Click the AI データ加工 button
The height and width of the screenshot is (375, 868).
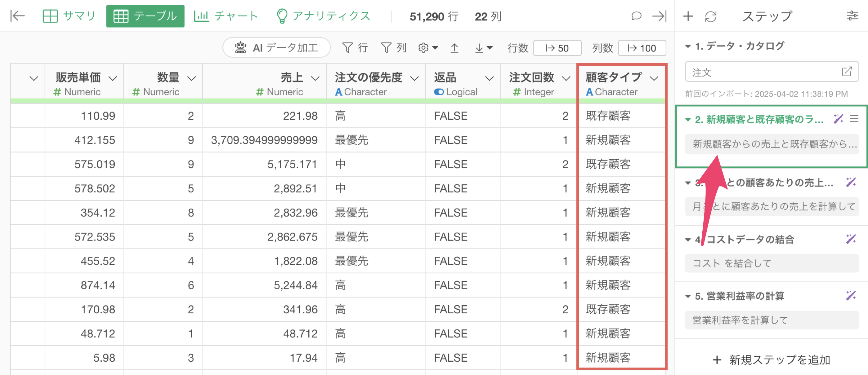click(x=276, y=47)
